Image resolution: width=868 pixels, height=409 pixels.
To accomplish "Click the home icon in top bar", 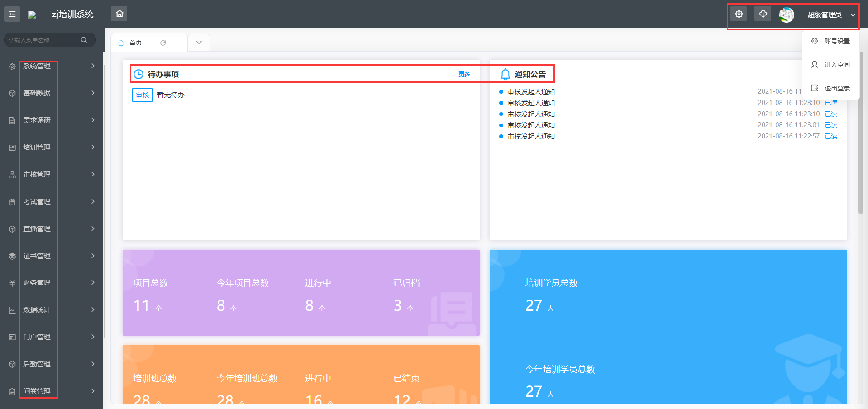I will 119,14.
